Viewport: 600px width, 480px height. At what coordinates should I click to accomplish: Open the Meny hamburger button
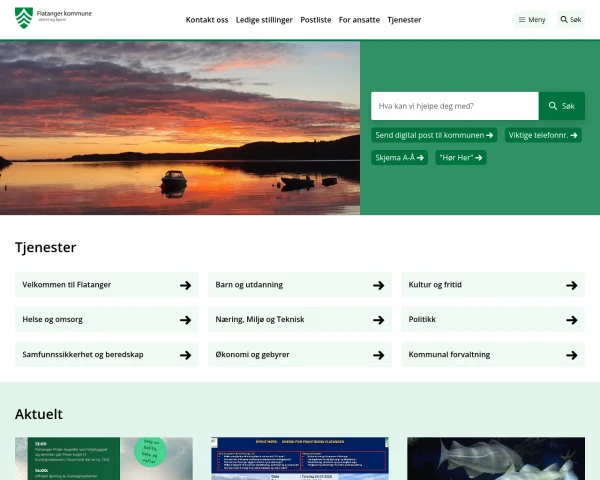(x=532, y=20)
